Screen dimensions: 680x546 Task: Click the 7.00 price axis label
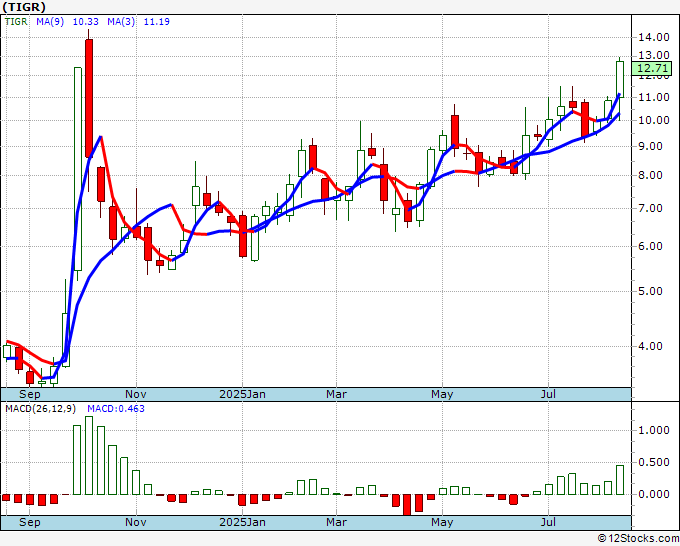650,209
